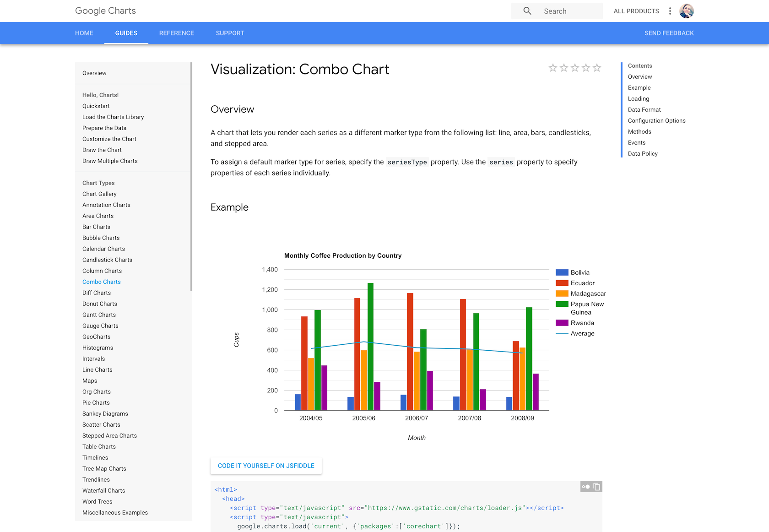Viewport: 769px width, 532px height.
Task: Click the Google Charts logo
Action: (x=105, y=11)
